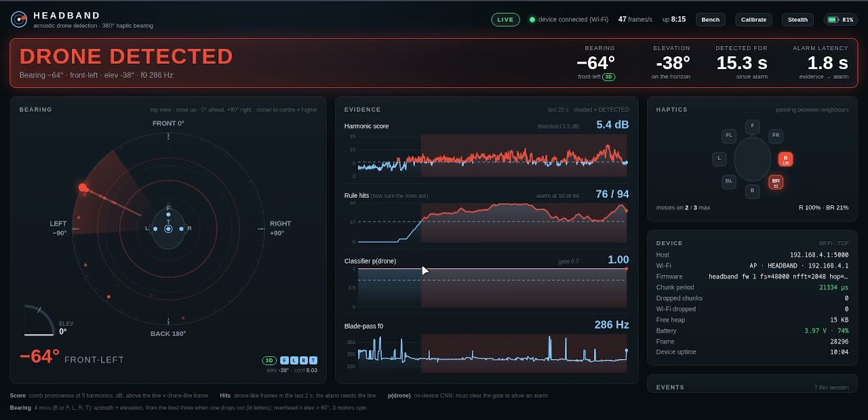Click the Host 192.168.4.1:5000 value
The height and width of the screenshot is (420, 868).
pos(820,255)
